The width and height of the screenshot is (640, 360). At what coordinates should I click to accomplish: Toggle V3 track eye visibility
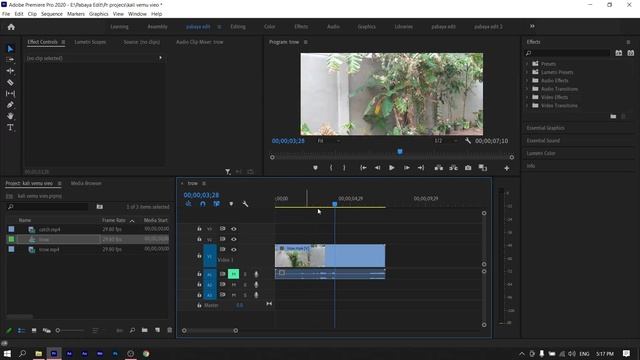tap(233, 229)
